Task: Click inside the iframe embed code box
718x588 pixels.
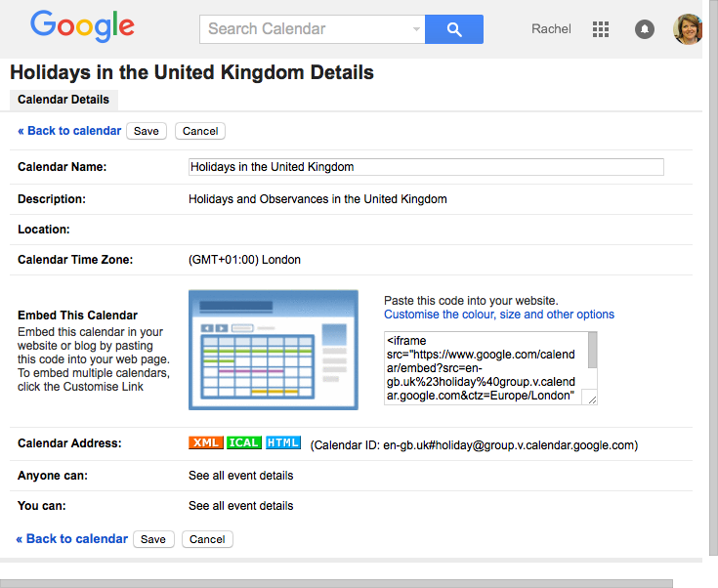Action: (x=484, y=368)
